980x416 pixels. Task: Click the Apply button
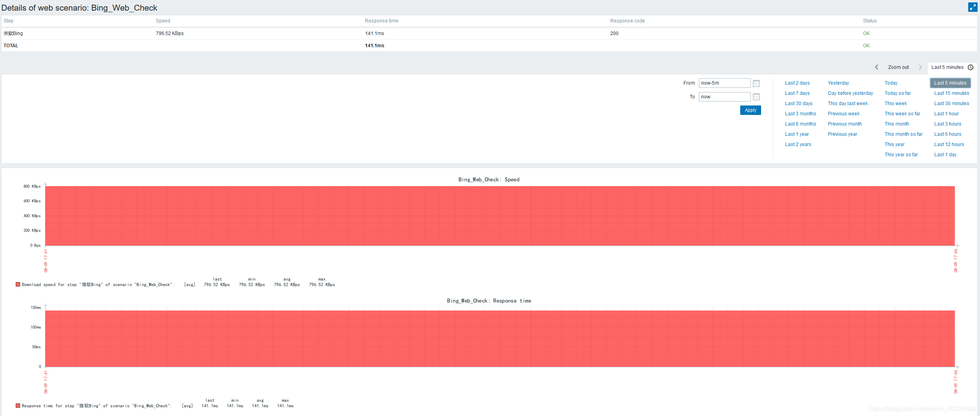click(x=750, y=110)
